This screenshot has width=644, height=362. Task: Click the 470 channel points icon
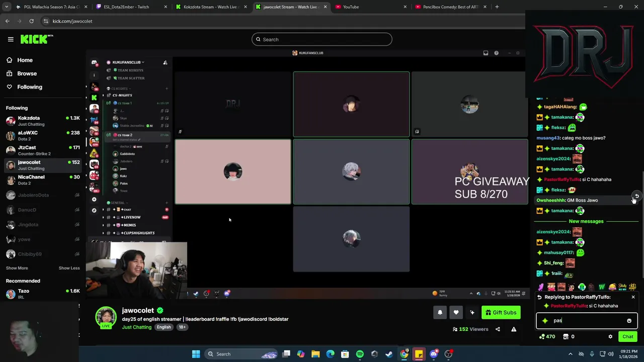542,336
